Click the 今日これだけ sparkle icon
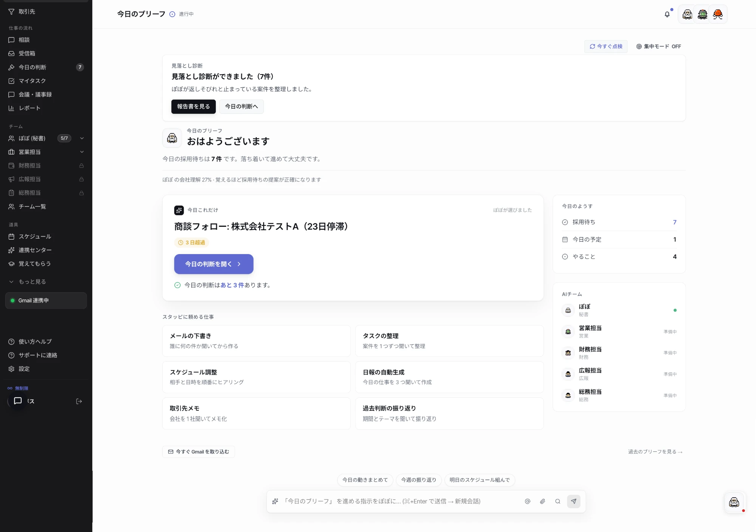Viewport: 756px width, 532px height. click(179, 210)
